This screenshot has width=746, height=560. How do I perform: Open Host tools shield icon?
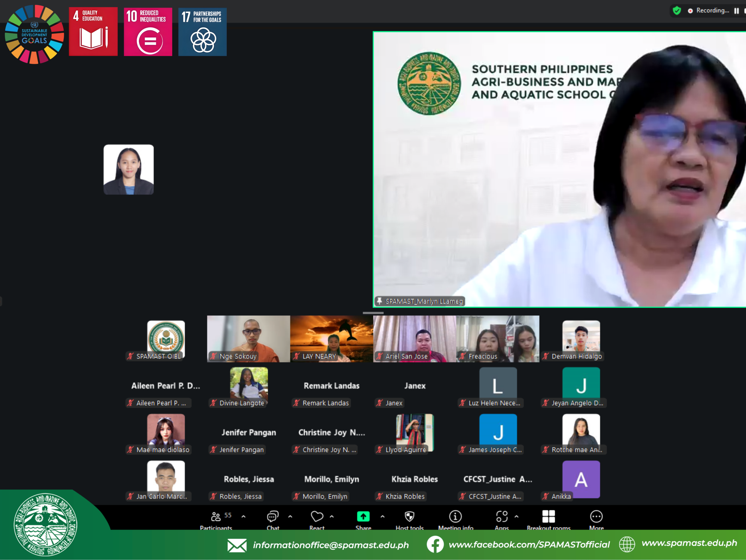[409, 516]
